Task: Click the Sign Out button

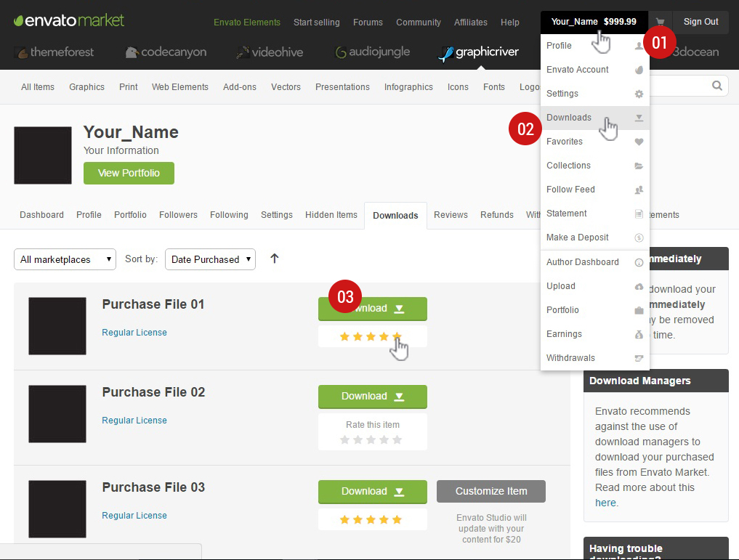Action: pyautogui.click(x=700, y=22)
